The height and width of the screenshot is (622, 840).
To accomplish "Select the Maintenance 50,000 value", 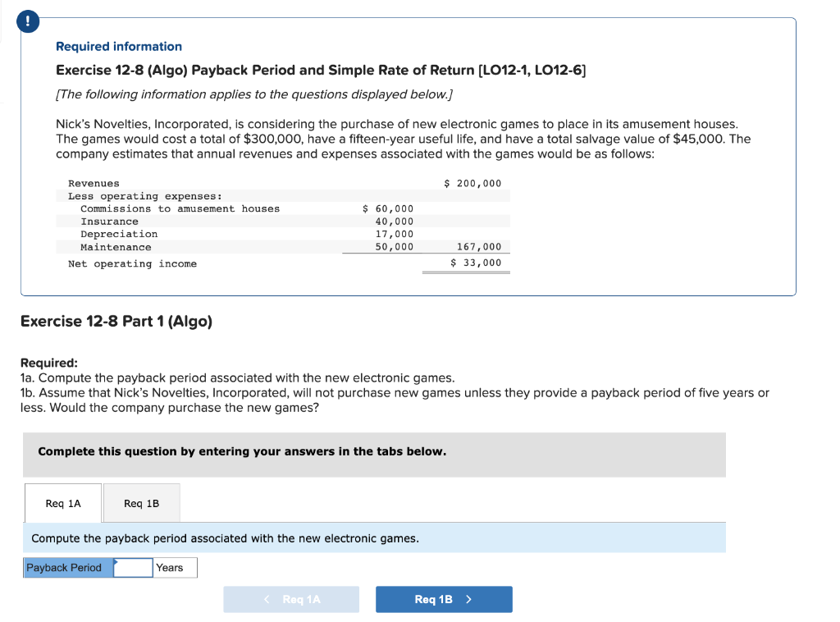I will pyautogui.click(x=395, y=247).
